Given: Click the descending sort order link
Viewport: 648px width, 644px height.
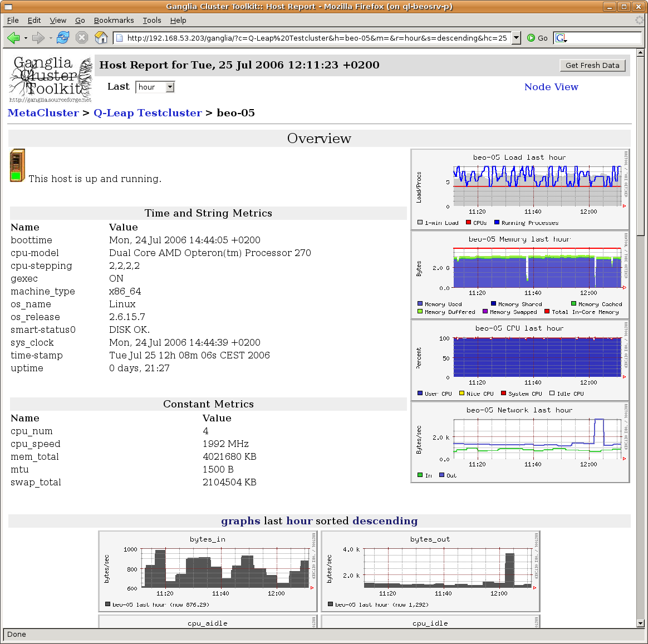Looking at the screenshot, I should 385,521.
